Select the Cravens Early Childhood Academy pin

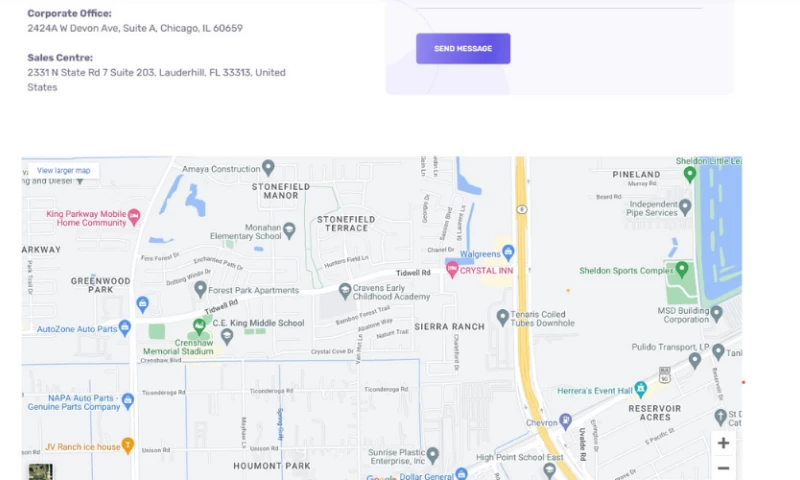[x=345, y=291]
